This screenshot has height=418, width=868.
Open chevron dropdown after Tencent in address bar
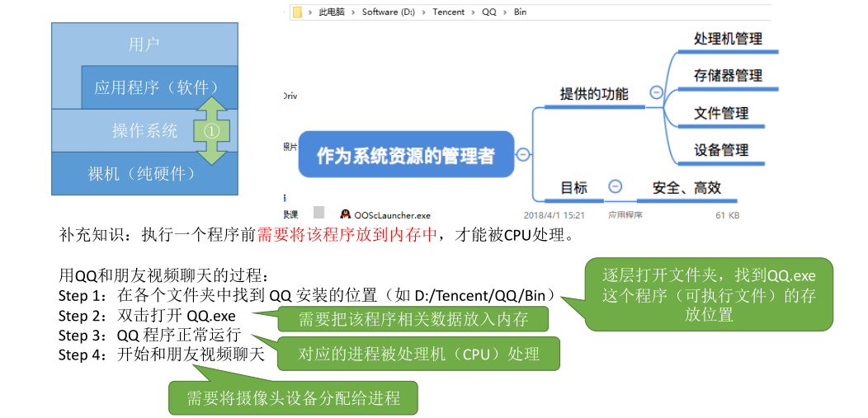474,12
